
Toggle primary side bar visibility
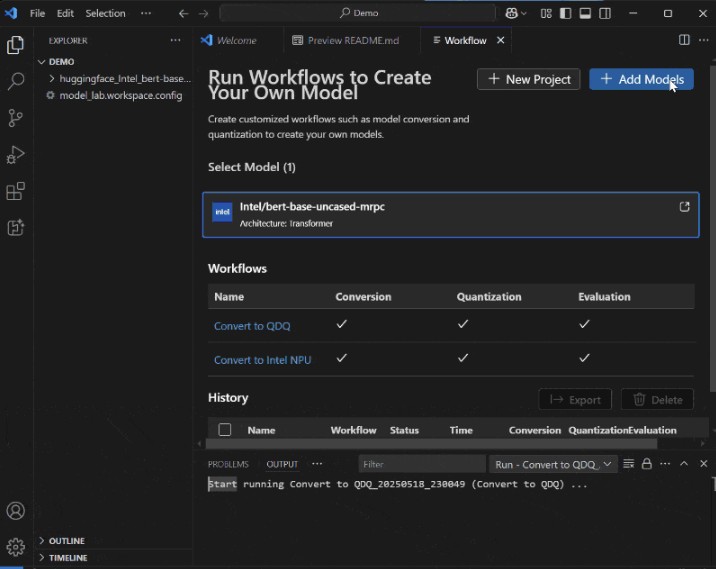click(x=565, y=13)
